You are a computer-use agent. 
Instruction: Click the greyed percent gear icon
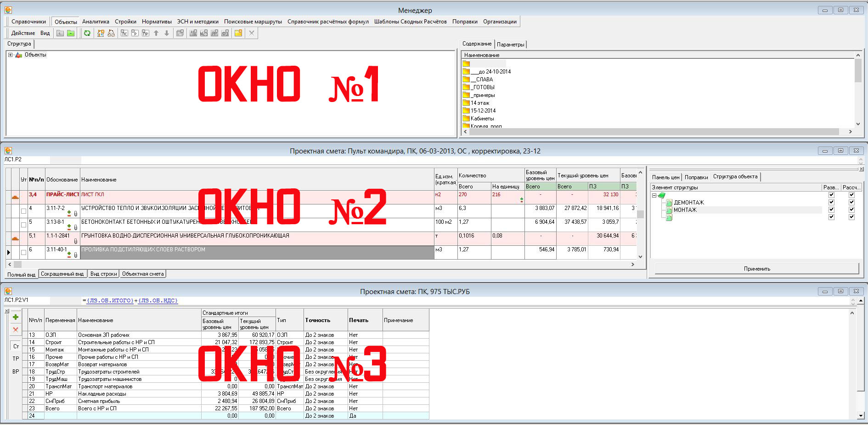click(180, 33)
